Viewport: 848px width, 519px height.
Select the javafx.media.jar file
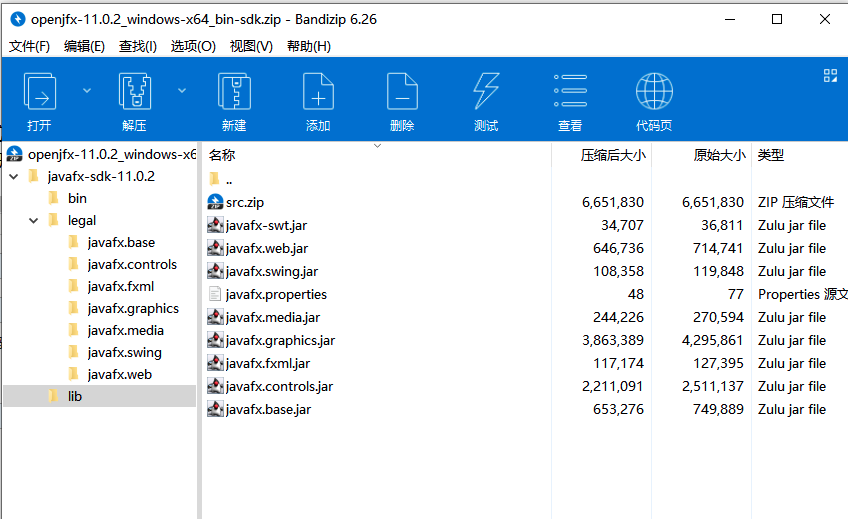pos(273,317)
